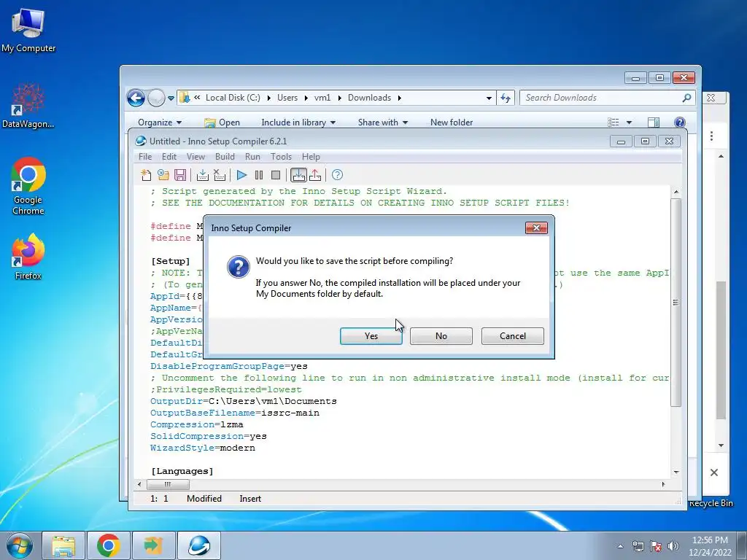Click the Open script folder icon
This screenshot has width=747, height=560.
coord(163,175)
